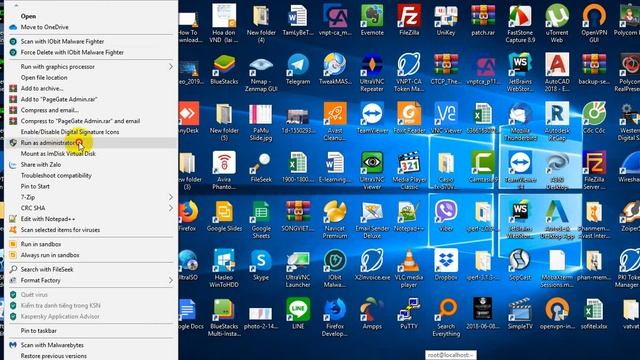This screenshot has width=640, height=360.
Task: Choose Run as administrator
Action: click(x=91, y=143)
